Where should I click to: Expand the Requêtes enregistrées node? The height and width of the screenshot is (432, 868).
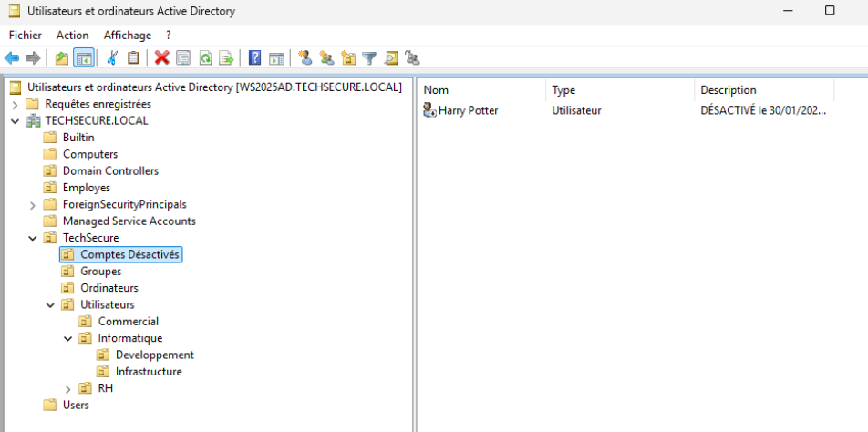point(15,105)
